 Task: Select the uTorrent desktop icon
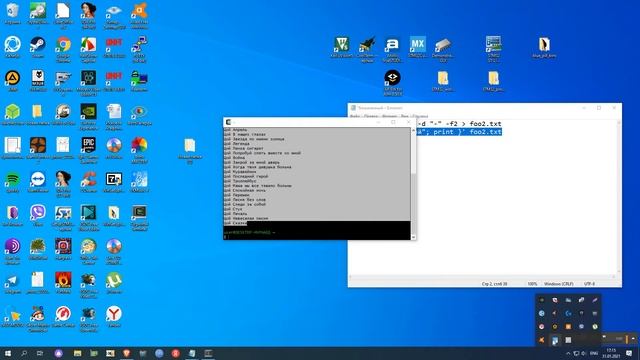[114, 283]
